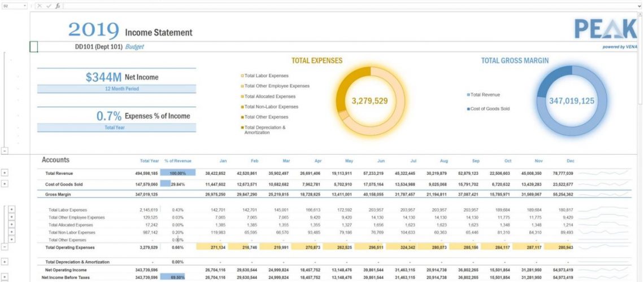Select the Total Operating Expenses total 3,279,529
644x282 pixels.
tap(149, 248)
